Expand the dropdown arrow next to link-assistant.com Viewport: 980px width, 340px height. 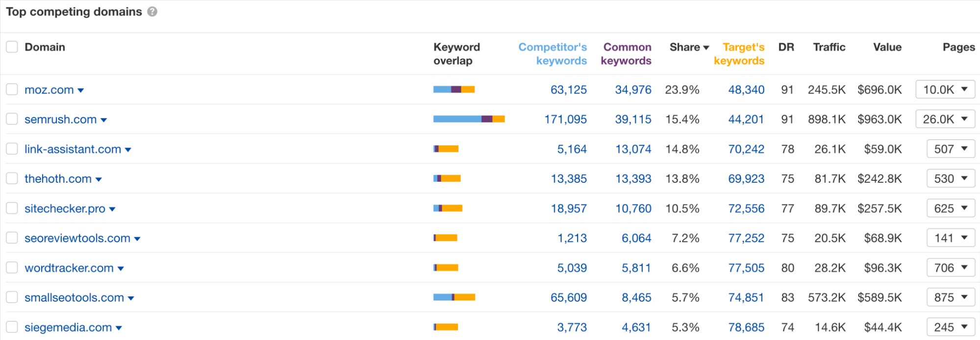coord(128,150)
